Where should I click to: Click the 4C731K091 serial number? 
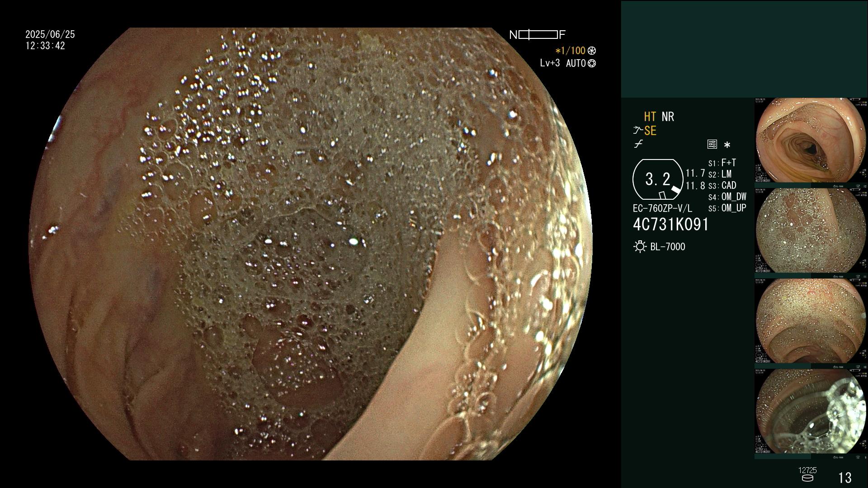(x=671, y=225)
